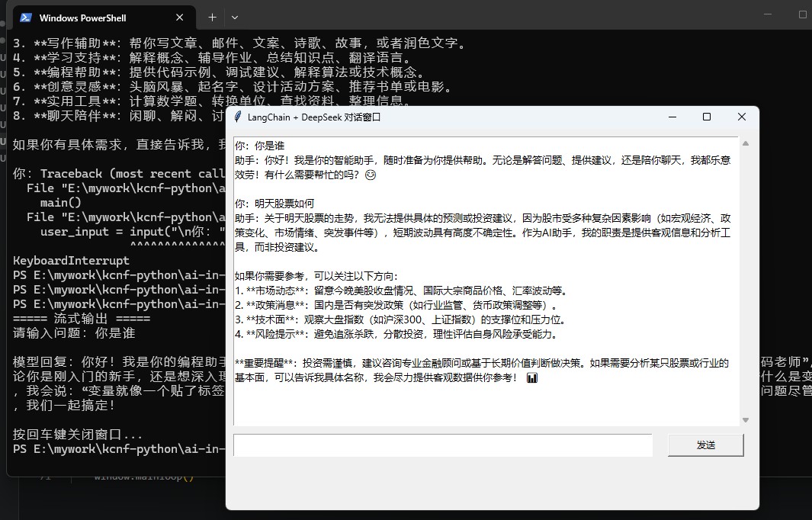Screen dimensions: 812x520
Task: Click the feather icon in the LangChain dialog title bar
Action: click(x=238, y=117)
